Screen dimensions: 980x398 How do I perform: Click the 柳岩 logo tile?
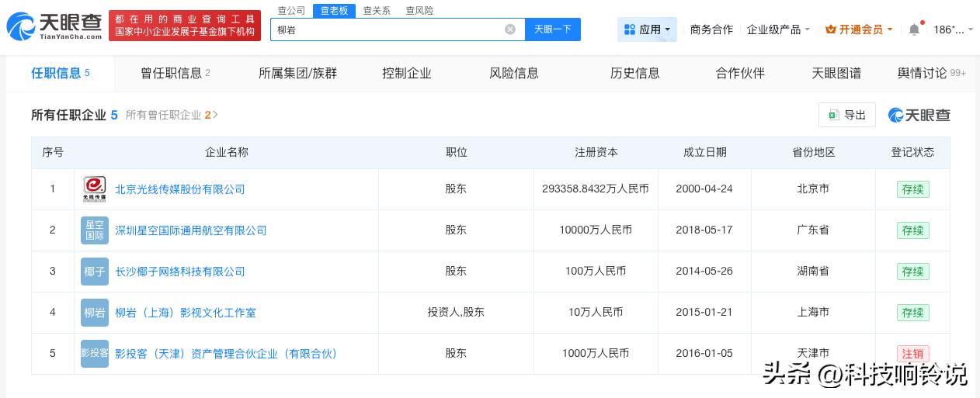click(95, 313)
